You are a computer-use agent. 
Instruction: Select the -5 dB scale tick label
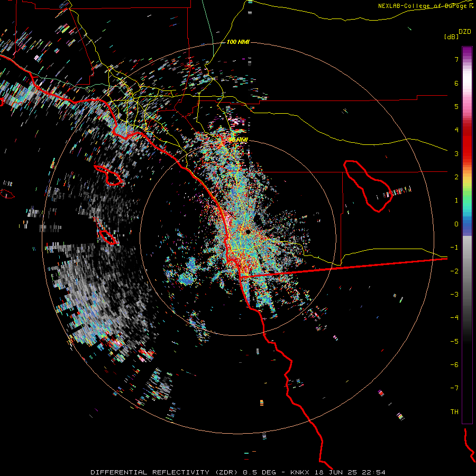click(x=454, y=342)
